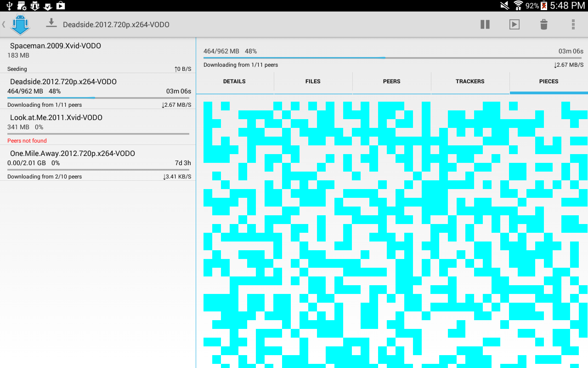Pause the Deadside torrent download

(x=485, y=24)
